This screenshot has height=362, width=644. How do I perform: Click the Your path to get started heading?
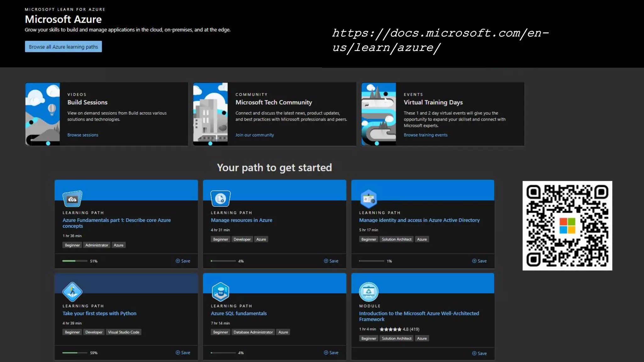[x=274, y=167]
